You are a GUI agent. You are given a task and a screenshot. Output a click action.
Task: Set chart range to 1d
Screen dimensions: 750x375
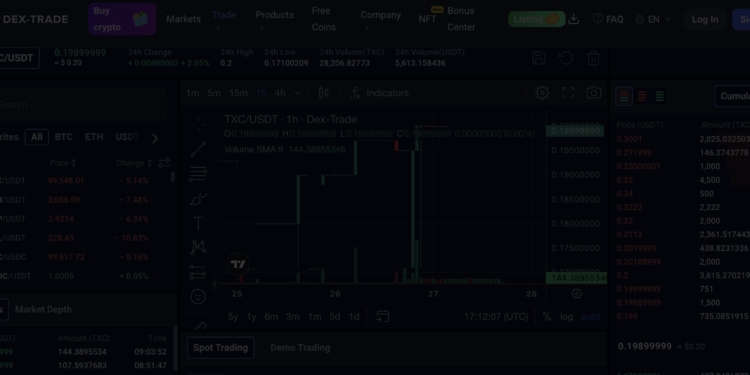pyautogui.click(x=354, y=317)
